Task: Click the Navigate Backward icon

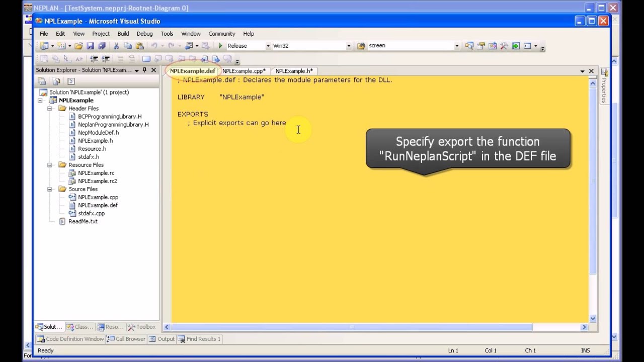Action: (x=189, y=46)
